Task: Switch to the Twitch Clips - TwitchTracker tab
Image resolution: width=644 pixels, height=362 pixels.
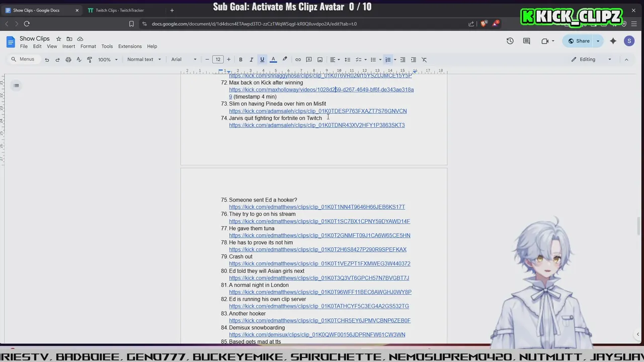Action: pyautogui.click(x=119, y=10)
